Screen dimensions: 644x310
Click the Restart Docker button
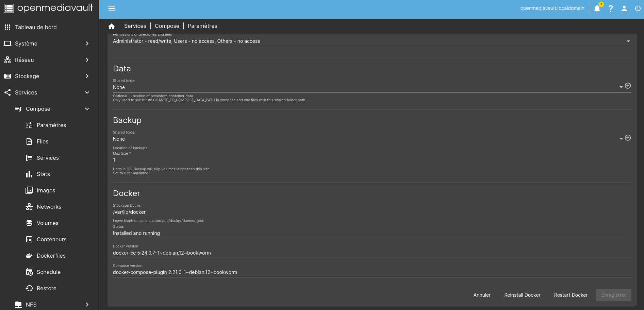[571, 295]
